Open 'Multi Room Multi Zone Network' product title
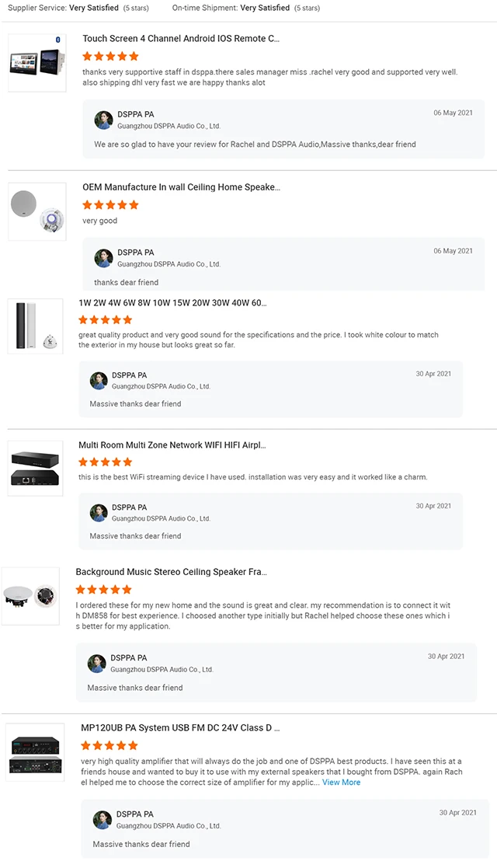 pyautogui.click(x=172, y=445)
